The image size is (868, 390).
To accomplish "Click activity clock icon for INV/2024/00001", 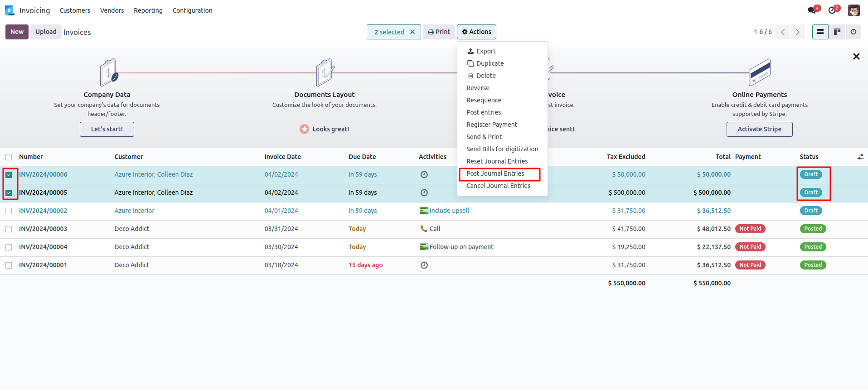I will [424, 265].
